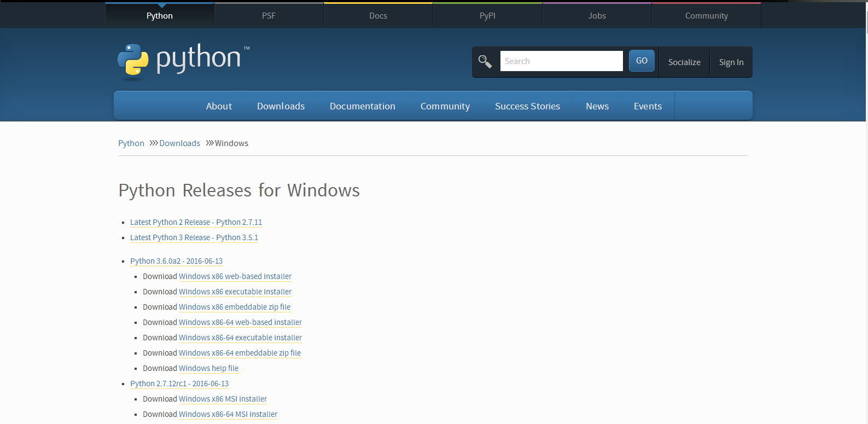Click the Python Releases for Windows heading
This screenshot has height=424, width=868.
pyautogui.click(x=239, y=190)
